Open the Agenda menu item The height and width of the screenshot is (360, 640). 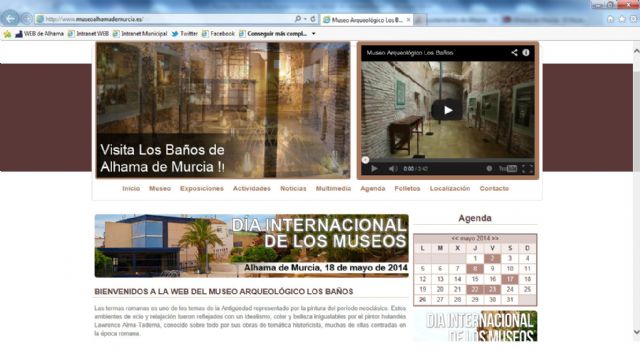[x=373, y=189]
